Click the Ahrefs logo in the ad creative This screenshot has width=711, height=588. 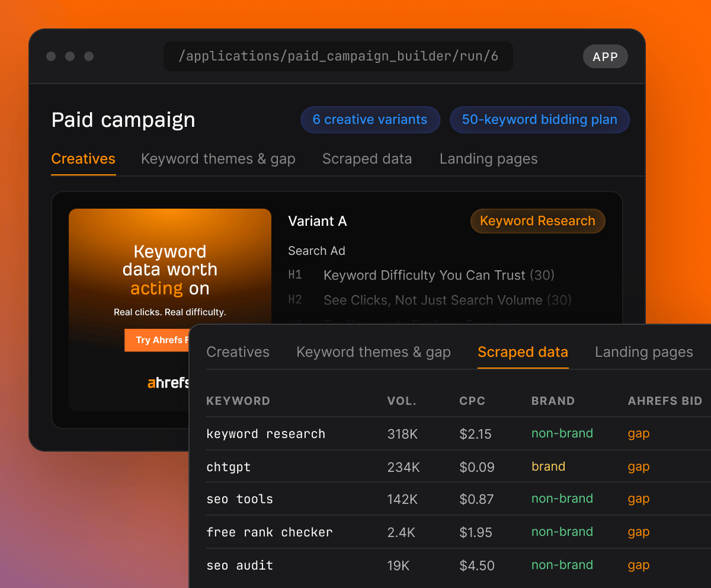pyautogui.click(x=168, y=383)
